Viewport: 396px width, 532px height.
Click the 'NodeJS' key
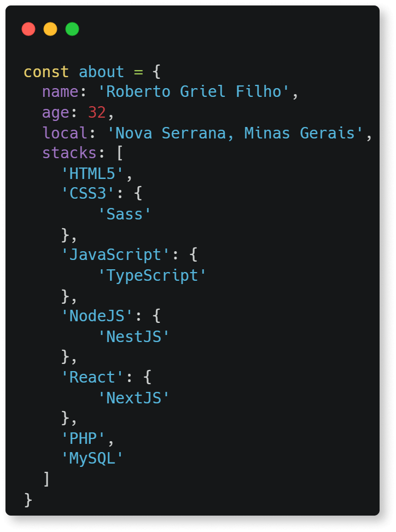97,316
